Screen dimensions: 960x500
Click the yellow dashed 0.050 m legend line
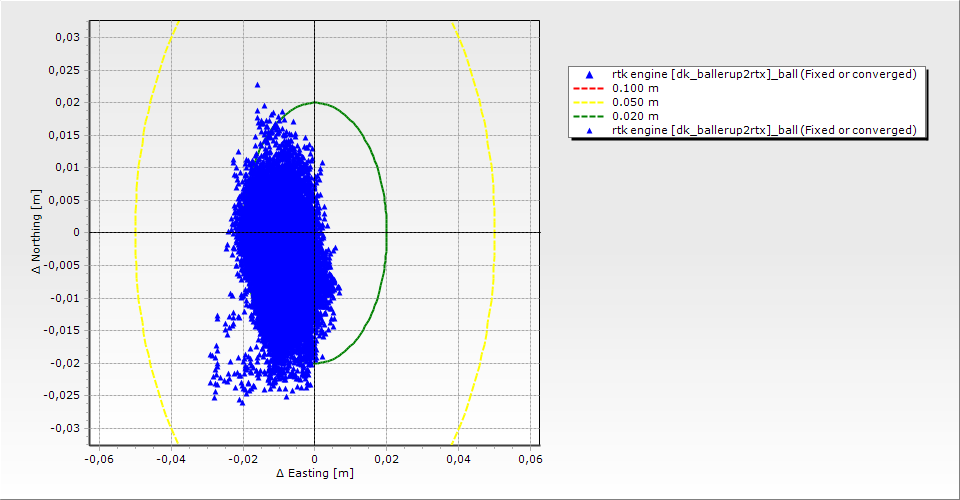point(588,102)
